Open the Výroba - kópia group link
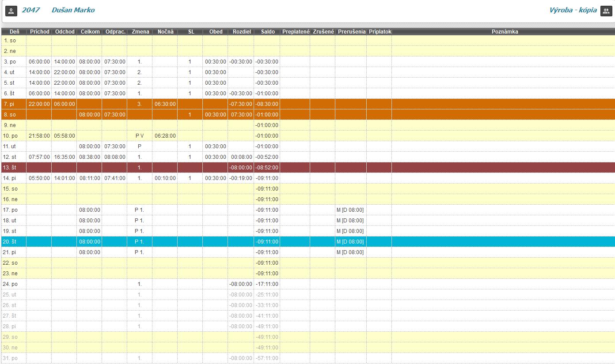 click(x=573, y=10)
